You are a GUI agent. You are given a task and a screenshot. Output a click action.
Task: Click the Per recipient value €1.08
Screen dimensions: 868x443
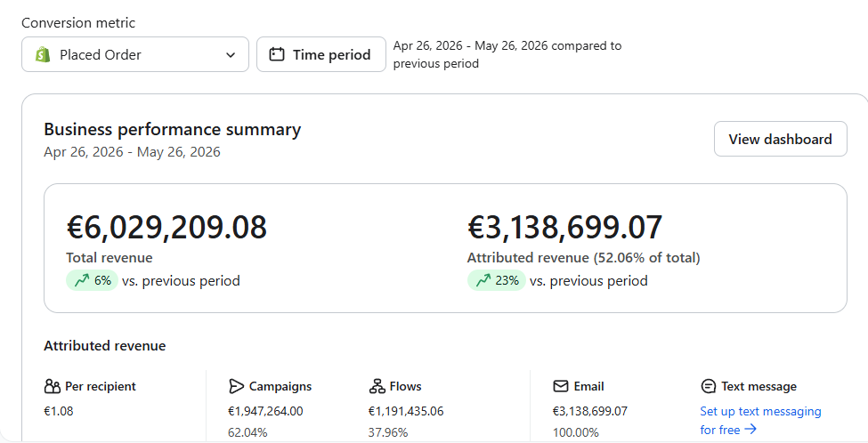pyautogui.click(x=59, y=411)
